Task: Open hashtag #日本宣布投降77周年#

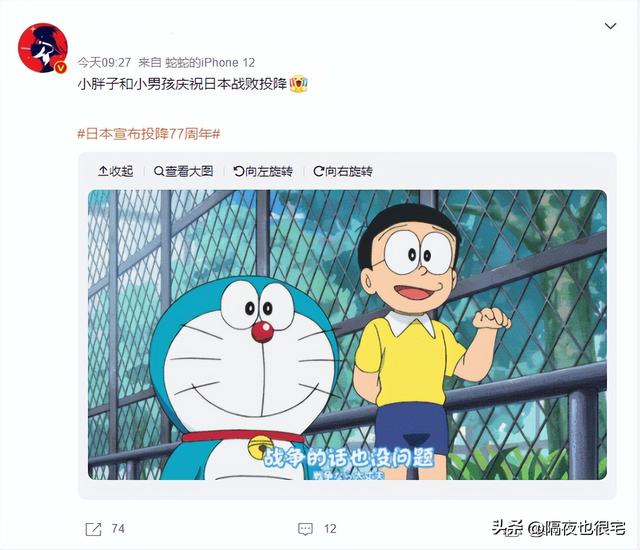Action: point(149,134)
